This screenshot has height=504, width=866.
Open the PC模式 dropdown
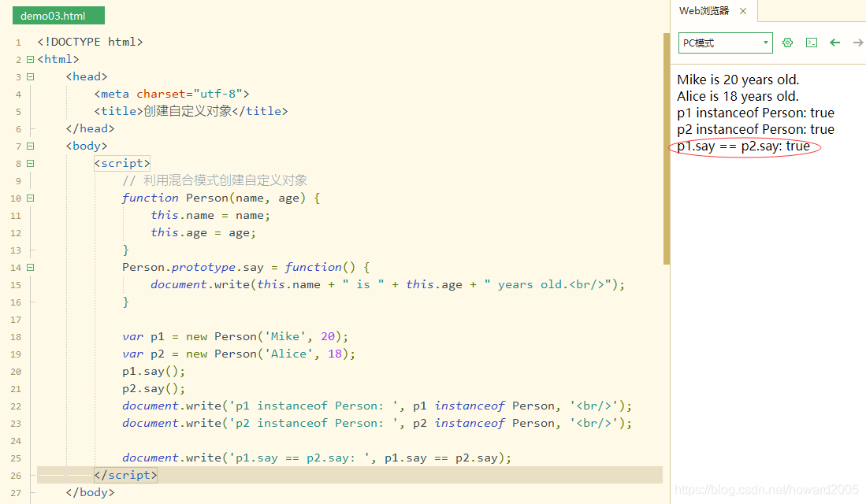725,43
